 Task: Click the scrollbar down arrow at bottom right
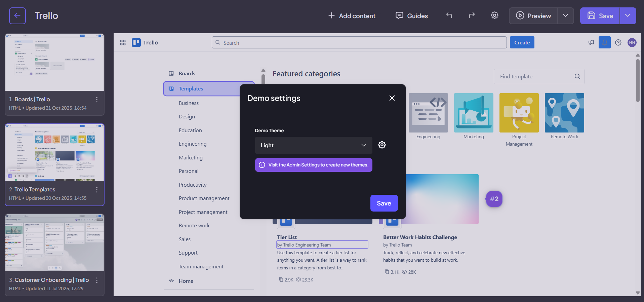point(638,293)
